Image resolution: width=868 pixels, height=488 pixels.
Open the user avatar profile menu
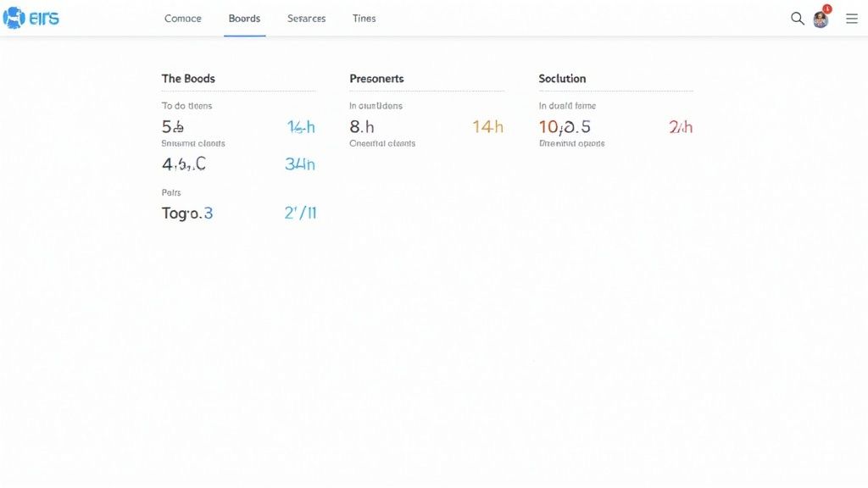pyautogui.click(x=821, y=20)
